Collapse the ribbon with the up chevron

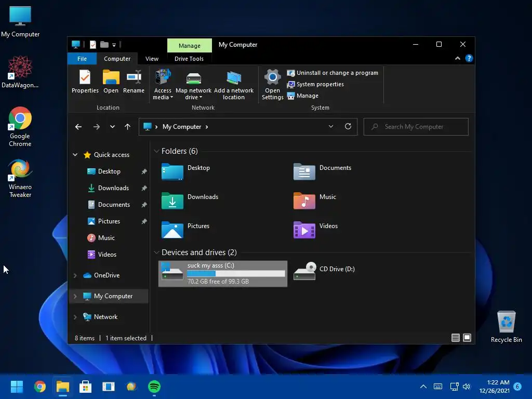457,58
